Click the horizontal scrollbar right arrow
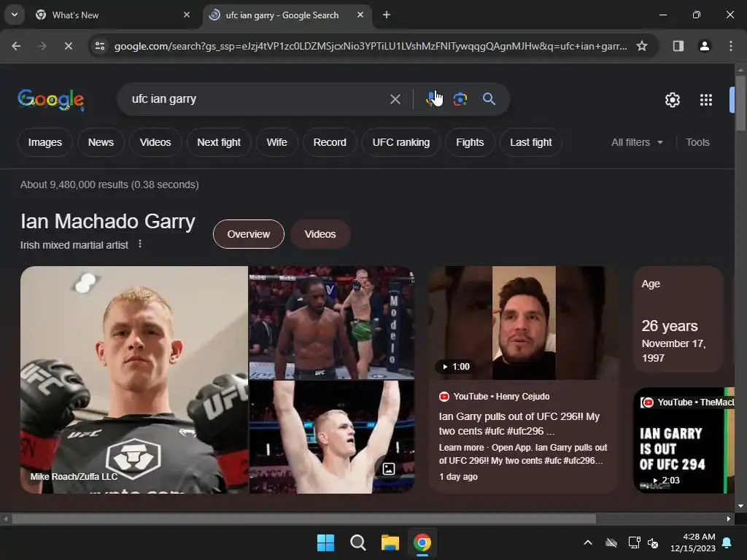The height and width of the screenshot is (560, 747). 729,518
